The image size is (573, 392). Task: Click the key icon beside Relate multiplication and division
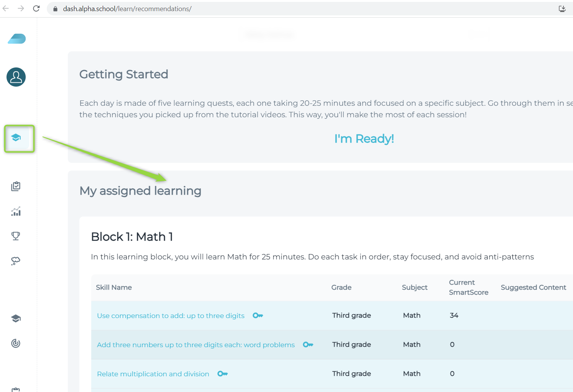point(222,374)
